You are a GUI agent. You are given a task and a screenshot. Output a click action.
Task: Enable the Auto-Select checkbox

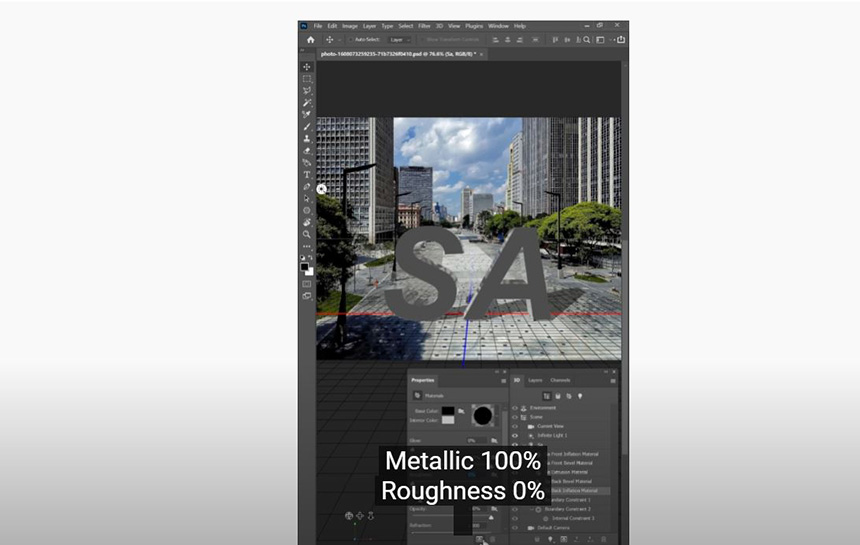coord(350,39)
